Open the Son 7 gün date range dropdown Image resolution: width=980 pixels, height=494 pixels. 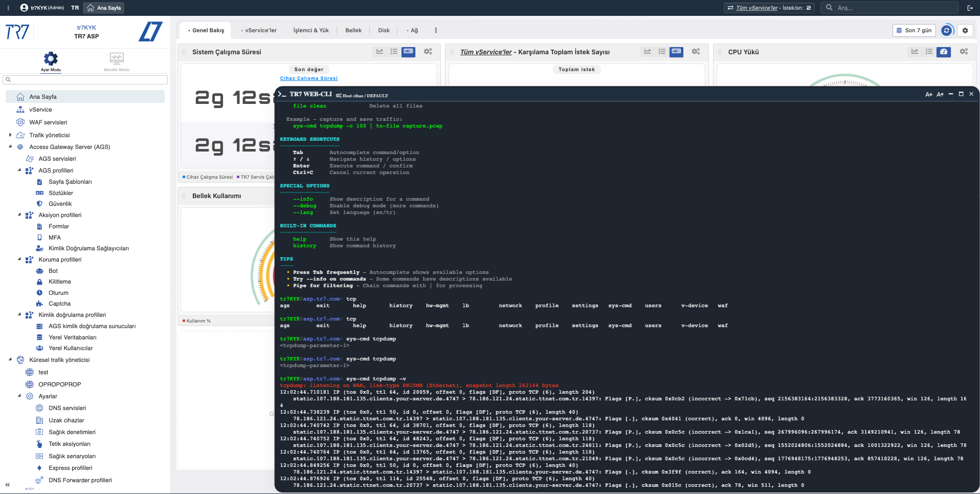[914, 30]
